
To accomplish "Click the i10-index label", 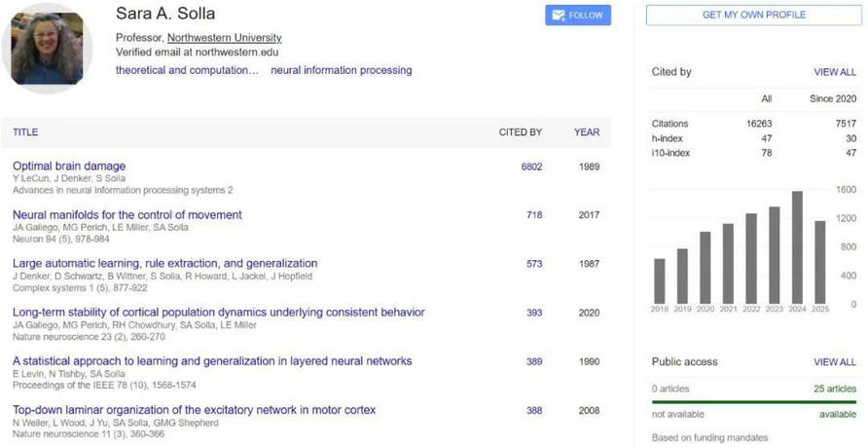I will pyautogui.click(x=670, y=153).
